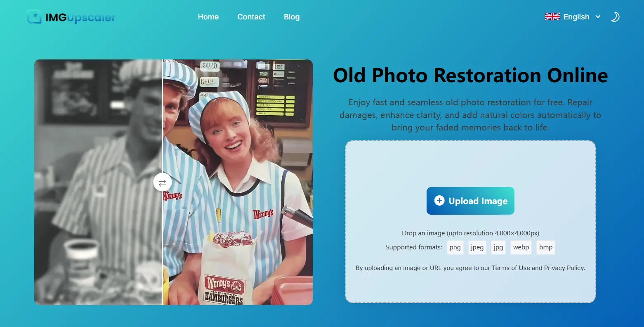Open the Contact page
Screen dimensions: 644x327
click(x=251, y=17)
